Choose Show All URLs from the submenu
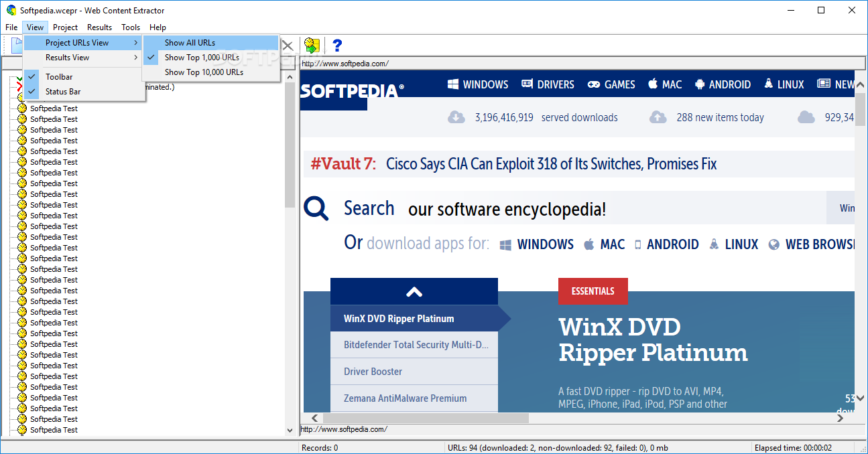 tap(211, 43)
